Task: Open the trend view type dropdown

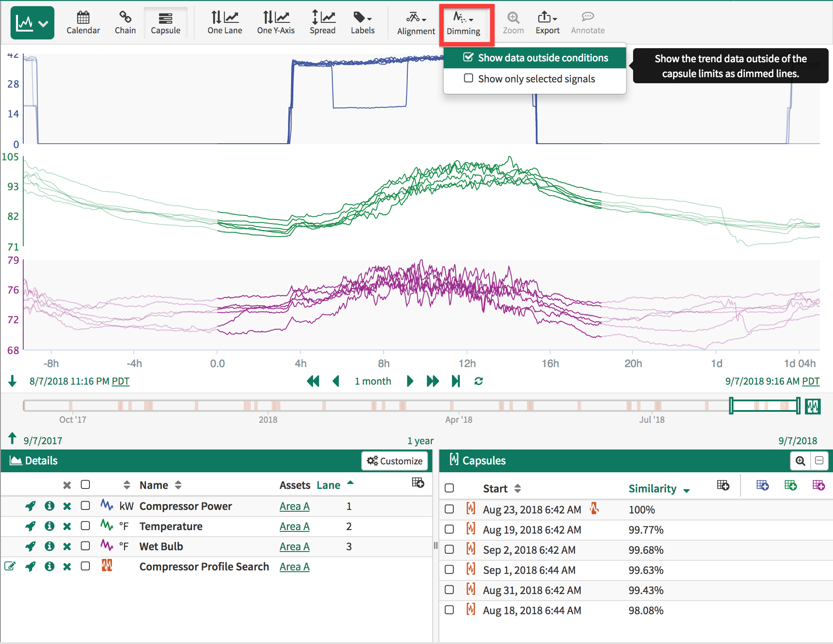Action: [x=32, y=23]
